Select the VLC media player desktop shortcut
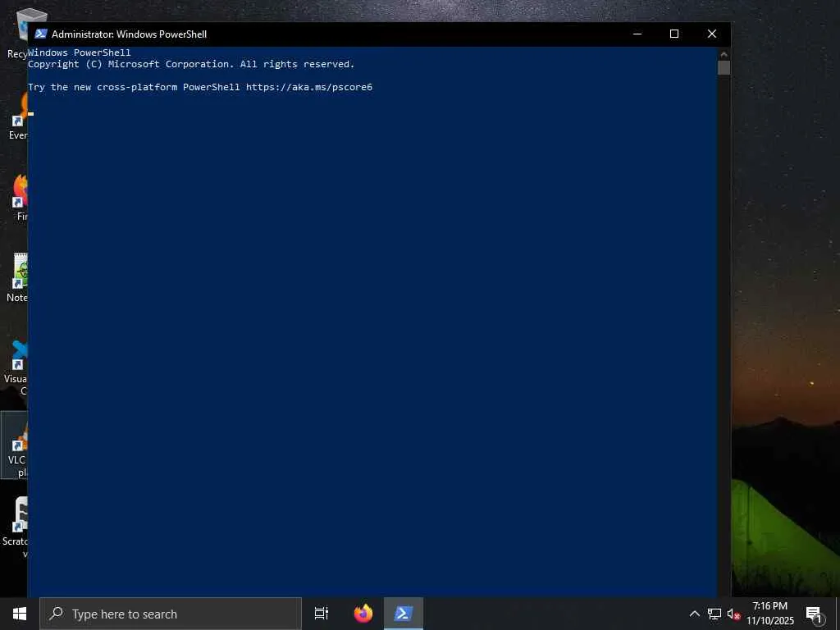This screenshot has height=630, width=840. click(15, 445)
